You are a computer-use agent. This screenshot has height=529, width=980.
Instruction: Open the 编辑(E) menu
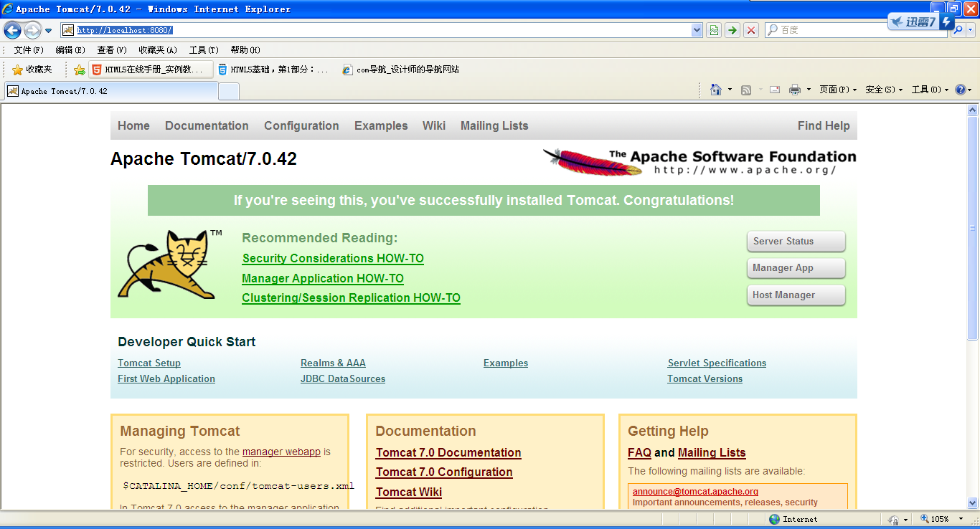[70, 50]
